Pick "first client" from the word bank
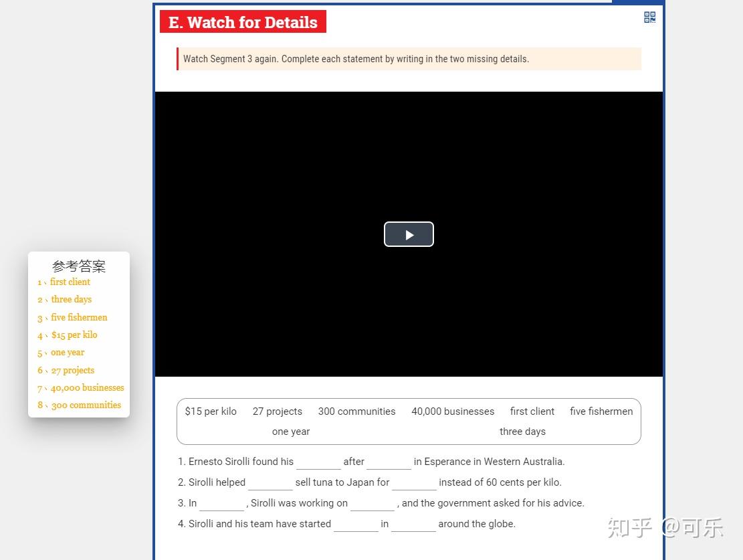The height and width of the screenshot is (560, 743). pos(532,411)
